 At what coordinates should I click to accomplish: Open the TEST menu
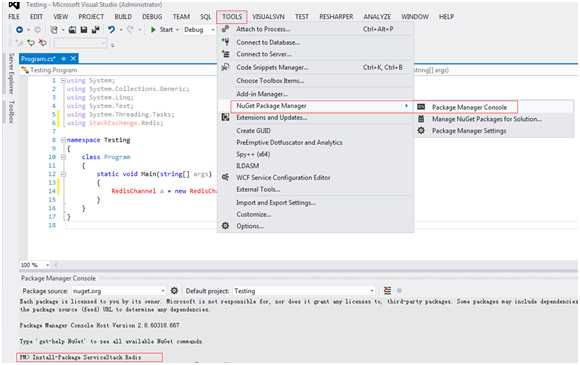coord(301,17)
